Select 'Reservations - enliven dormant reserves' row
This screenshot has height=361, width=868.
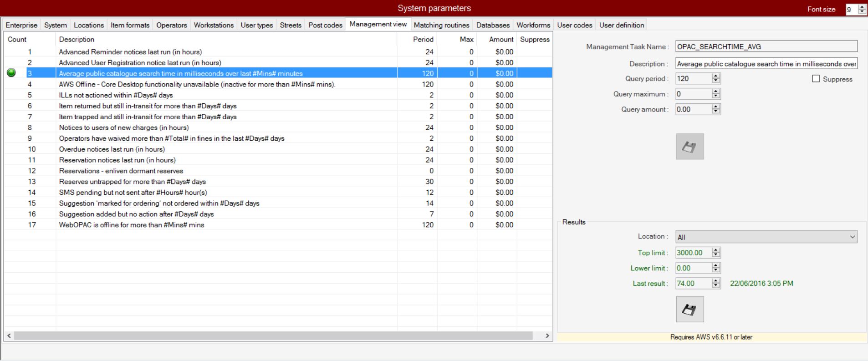point(278,171)
